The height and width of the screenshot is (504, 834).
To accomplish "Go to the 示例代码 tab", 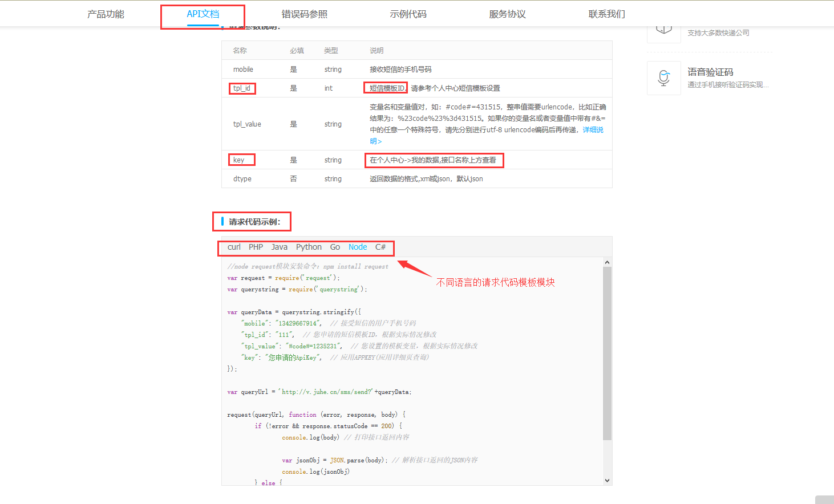I will point(408,14).
